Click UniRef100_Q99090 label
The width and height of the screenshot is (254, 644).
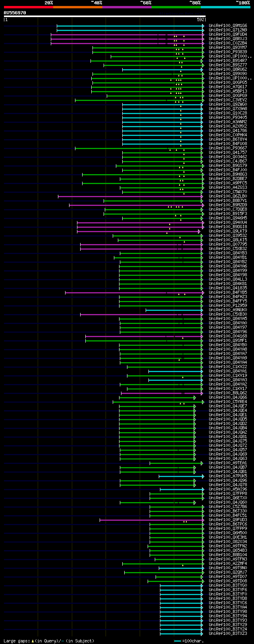228,74
